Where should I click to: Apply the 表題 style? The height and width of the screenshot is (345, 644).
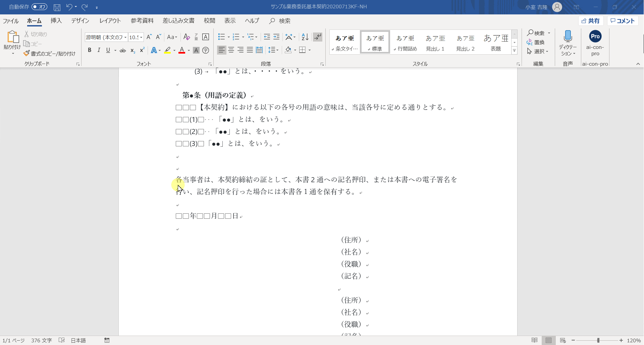[496, 42]
